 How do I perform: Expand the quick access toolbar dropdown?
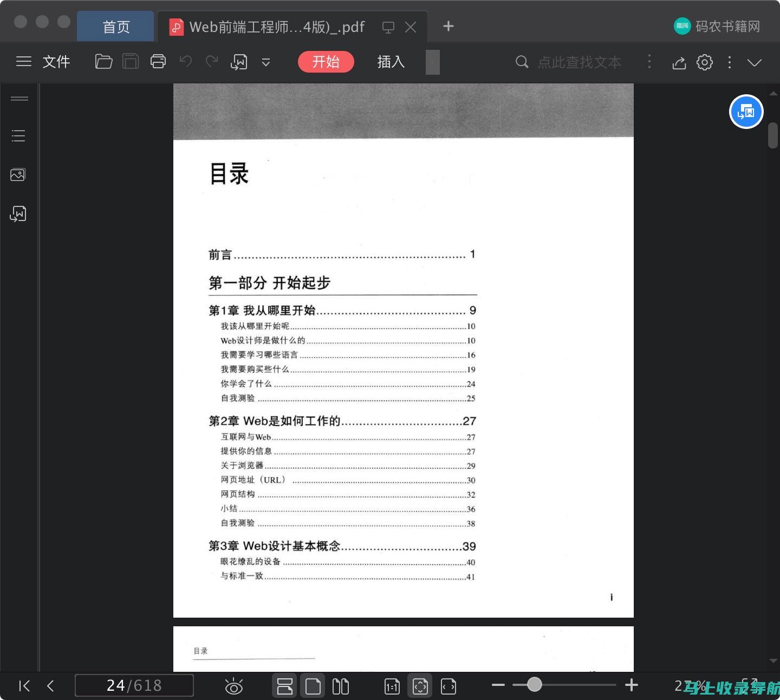266,62
